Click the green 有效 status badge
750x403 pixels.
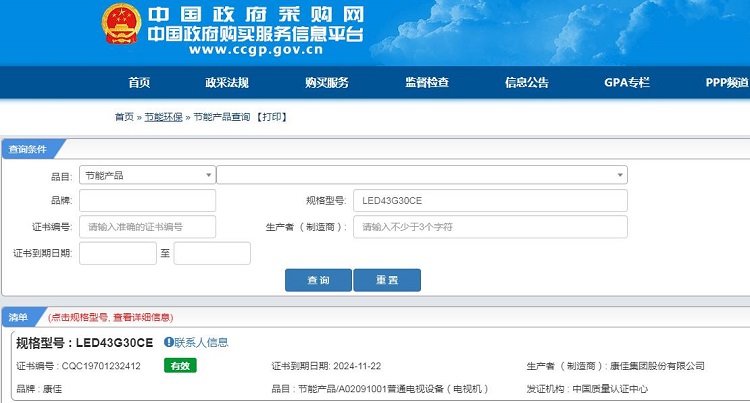click(x=180, y=366)
